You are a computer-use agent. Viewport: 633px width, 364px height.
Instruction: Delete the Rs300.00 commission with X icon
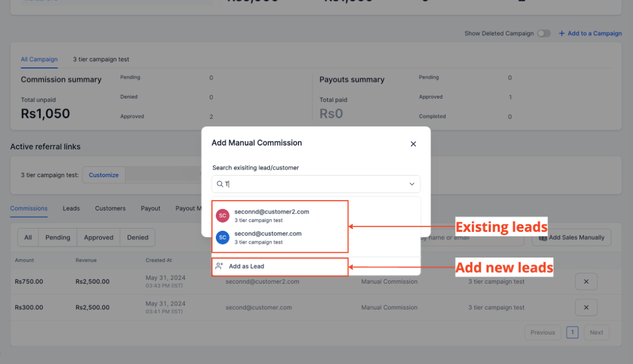point(586,307)
